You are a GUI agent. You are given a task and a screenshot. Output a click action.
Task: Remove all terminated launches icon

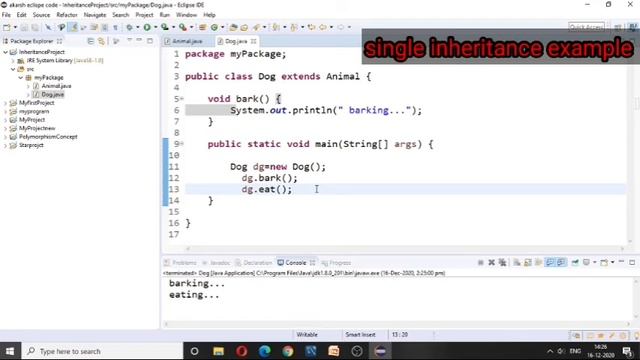click(x=502, y=262)
